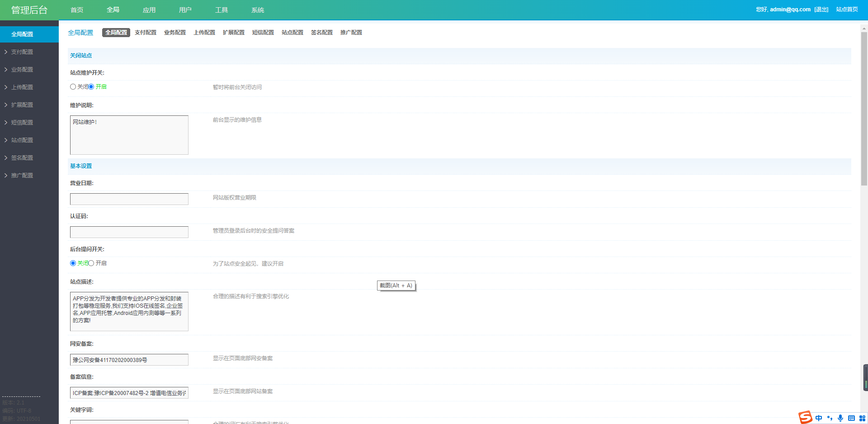Click the 营业日期 input field
The width and height of the screenshot is (868, 424).
(x=129, y=199)
